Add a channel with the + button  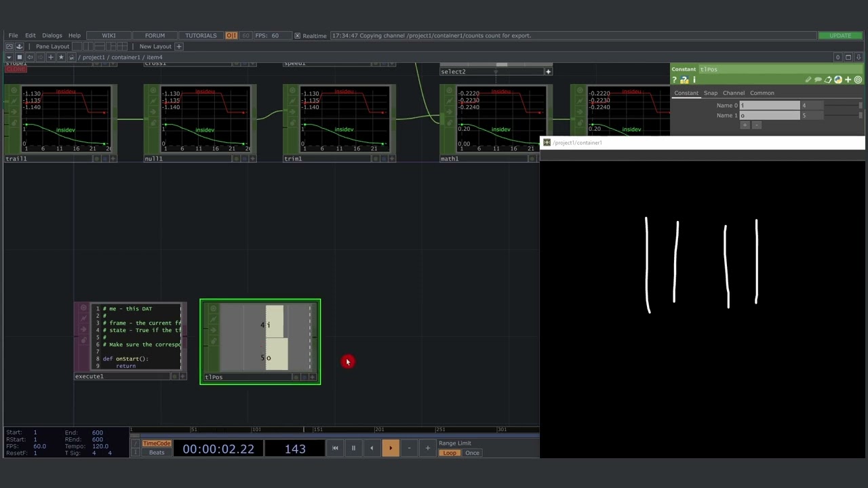coord(745,125)
